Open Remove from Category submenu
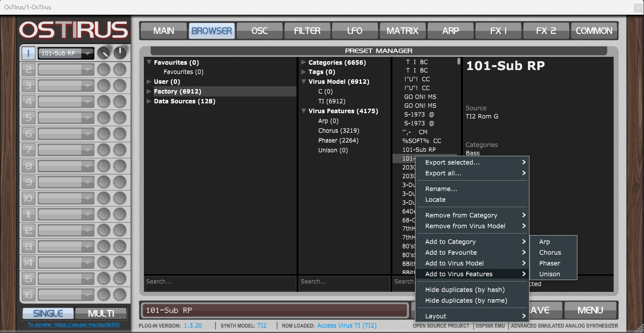Viewport: 644px width, 333px height. coord(472,215)
